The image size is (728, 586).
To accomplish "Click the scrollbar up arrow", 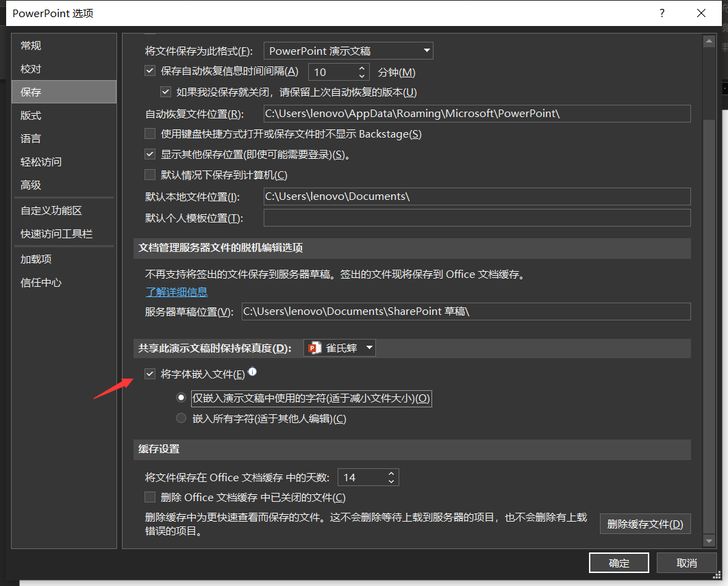I will (709, 41).
